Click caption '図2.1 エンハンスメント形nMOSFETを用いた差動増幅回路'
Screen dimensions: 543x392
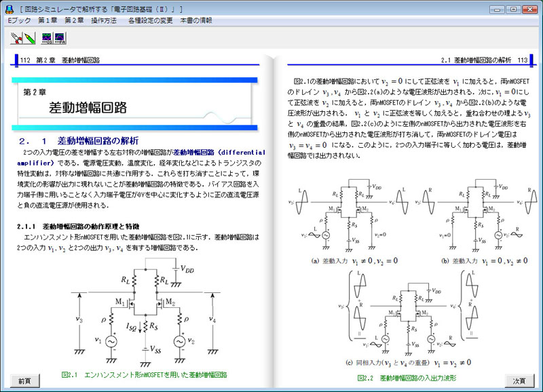coord(144,374)
